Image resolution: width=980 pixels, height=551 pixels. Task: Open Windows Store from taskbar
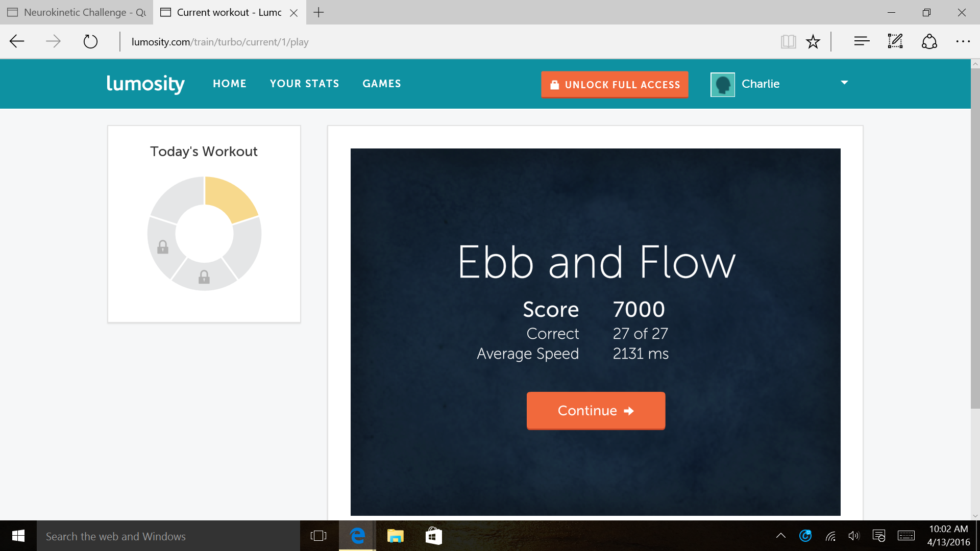[433, 536]
